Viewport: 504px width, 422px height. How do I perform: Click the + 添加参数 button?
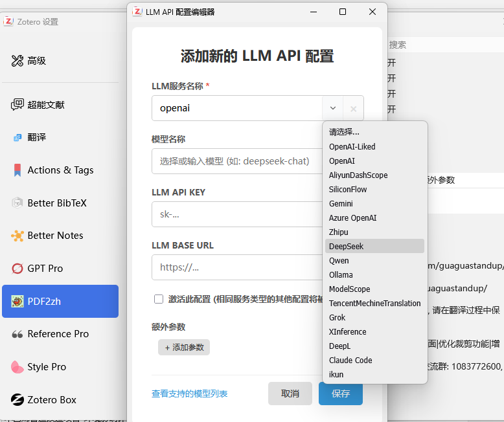[x=184, y=347]
